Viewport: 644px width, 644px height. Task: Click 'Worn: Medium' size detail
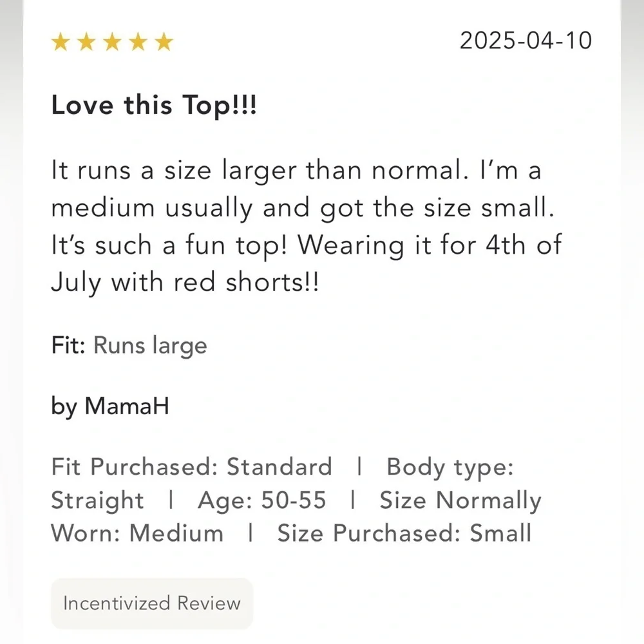point(137,533)
